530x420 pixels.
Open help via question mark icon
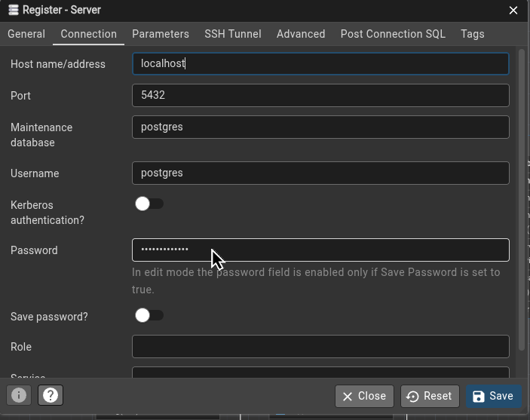pyautogui.click(x=51, y=395)
